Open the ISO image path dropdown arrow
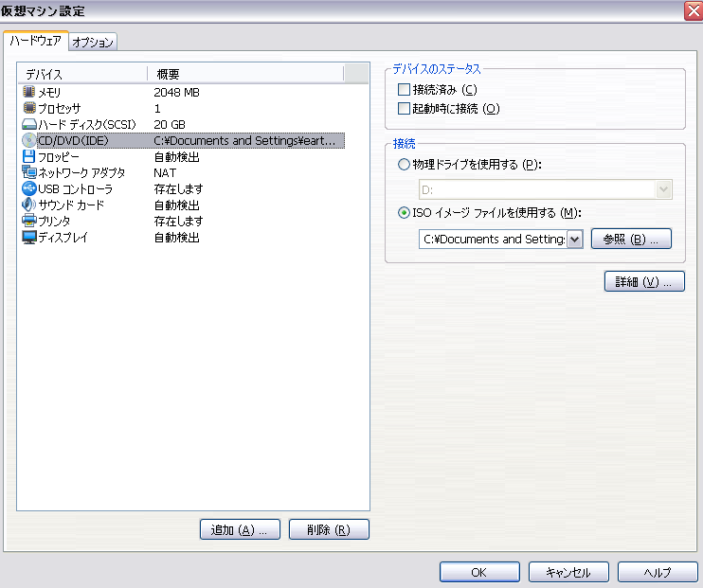This screenshot has height=588, width=703. pos(574,239)
